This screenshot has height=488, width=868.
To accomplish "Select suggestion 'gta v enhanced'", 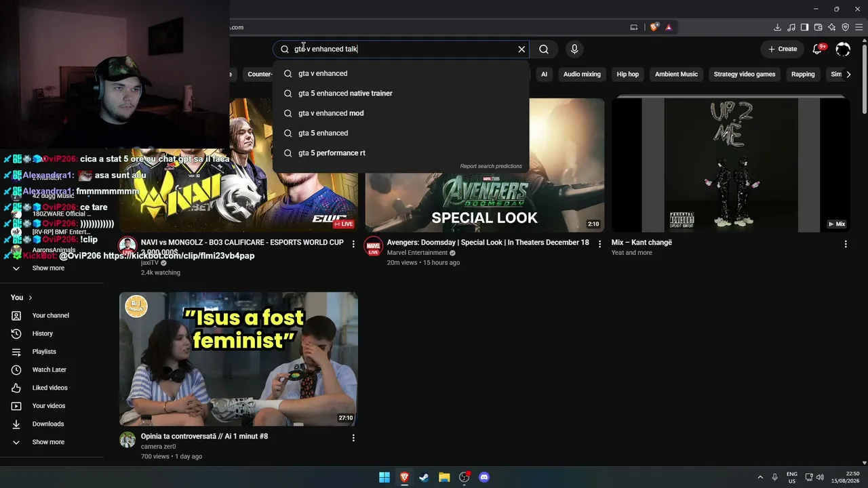I will click(401, 73).
